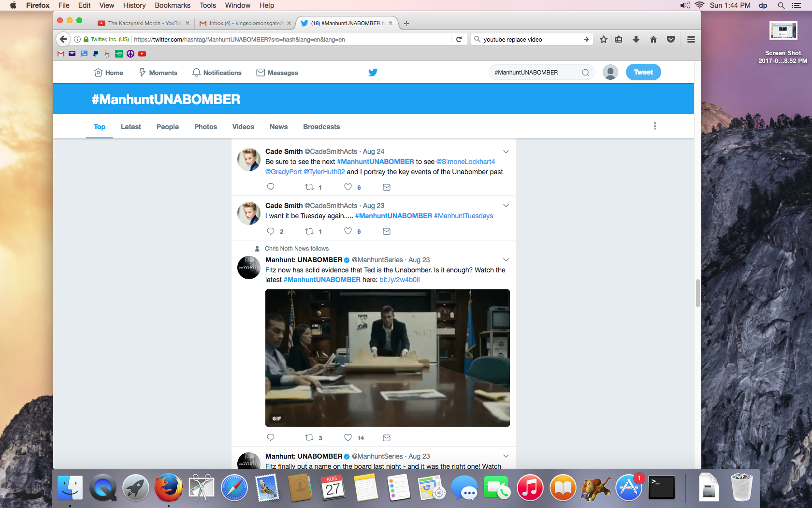812x508 pixels.
Task: Retweet Cade Smith's Aug 24 tweet
Action: click(309, 187)
